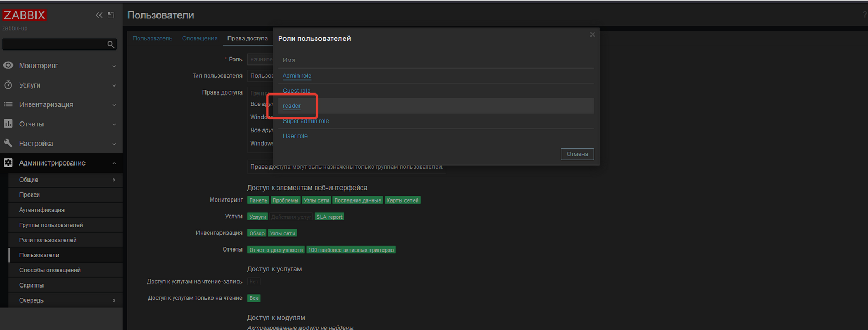Screen dimensions: 868x330
Task: Select the reader role link
Action: [291, 106]
